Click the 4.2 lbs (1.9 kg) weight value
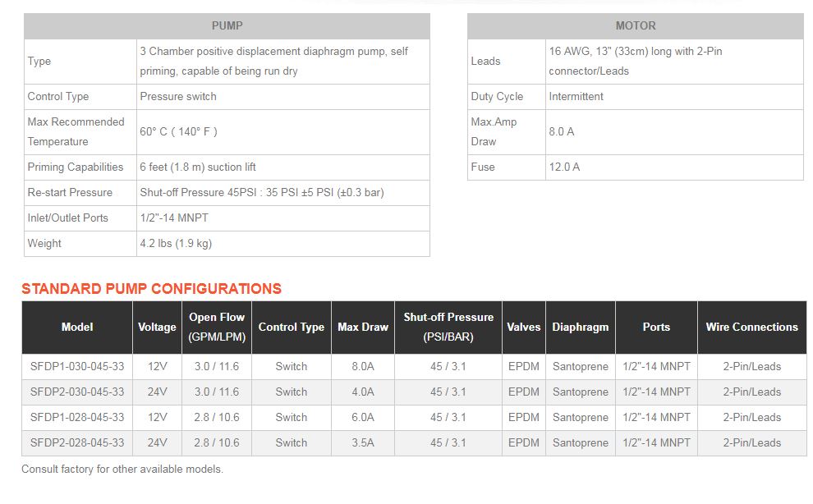Viewport: 813px width, 504px height. 176,243
